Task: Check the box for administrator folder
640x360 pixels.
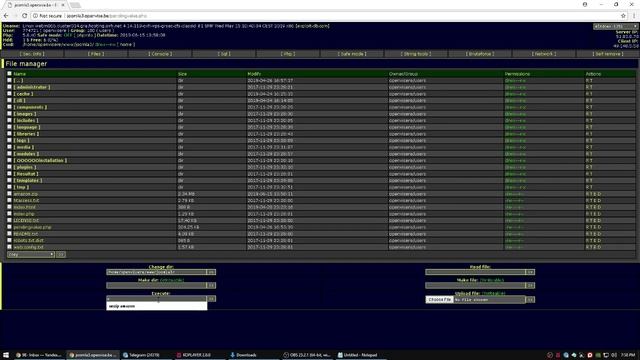Action: click(x=9, y=87)
